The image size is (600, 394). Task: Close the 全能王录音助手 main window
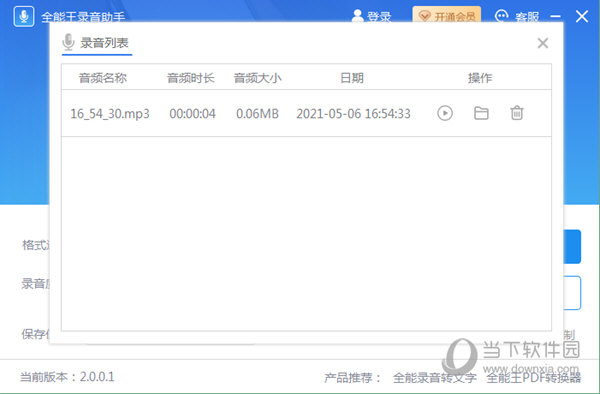(x=582, y=16)
